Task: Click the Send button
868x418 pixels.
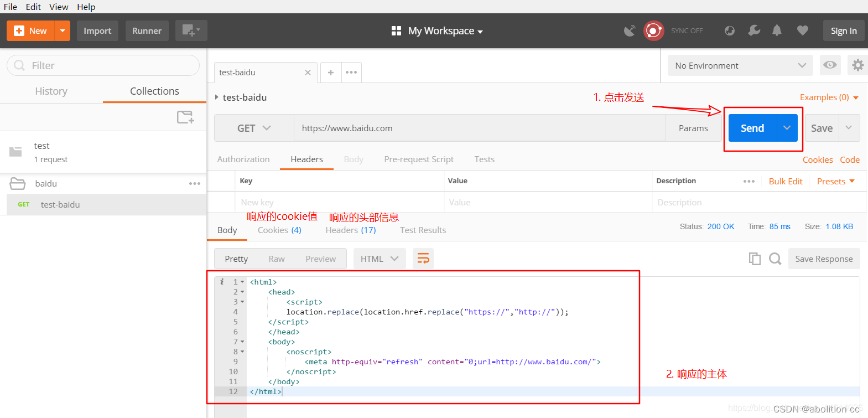Action: point(752,128)
